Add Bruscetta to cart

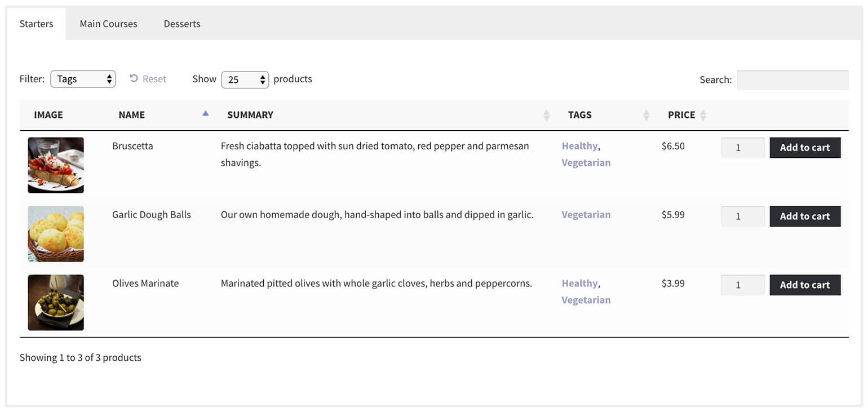coord(804,148)
